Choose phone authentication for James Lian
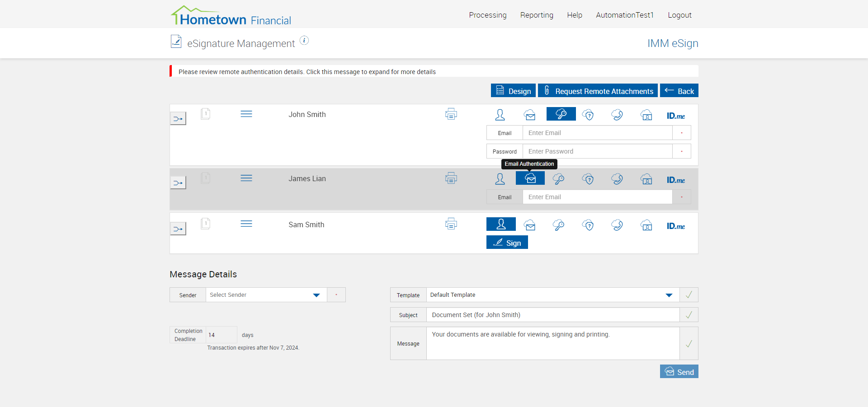 click(x=617, y=179)
